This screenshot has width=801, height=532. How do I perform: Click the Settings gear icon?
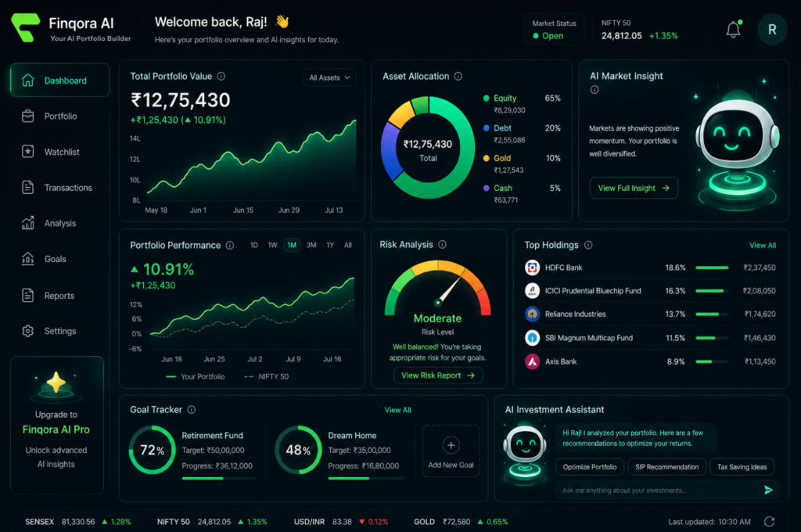[28, 331]
